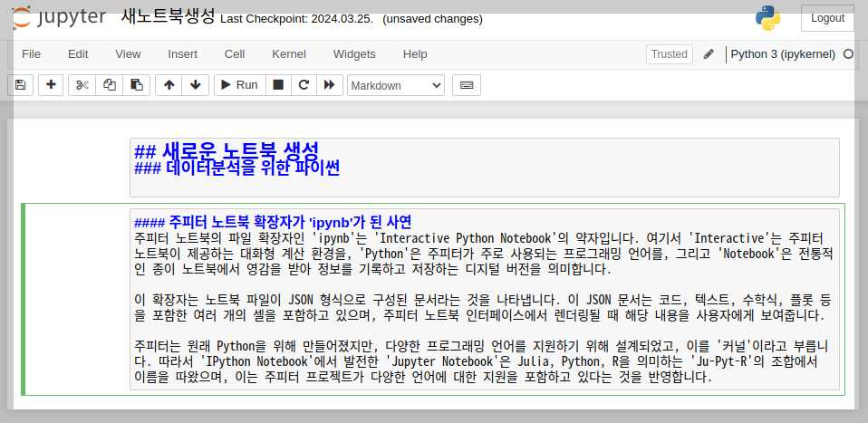Image resolution: width=868 pixels, height=423 pixels.
Task: Click the Jupyter logo
Action: coord(59,17)
